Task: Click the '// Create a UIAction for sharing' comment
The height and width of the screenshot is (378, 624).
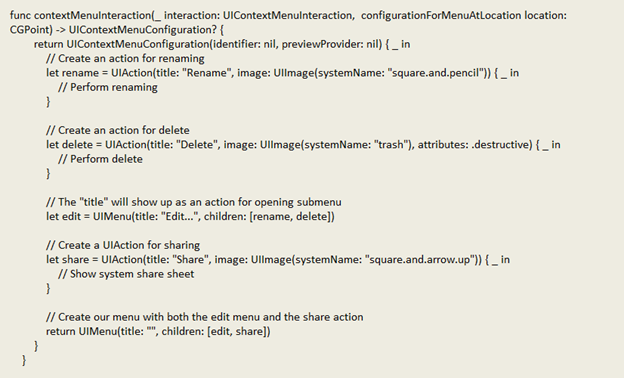Action: [123, 245]
